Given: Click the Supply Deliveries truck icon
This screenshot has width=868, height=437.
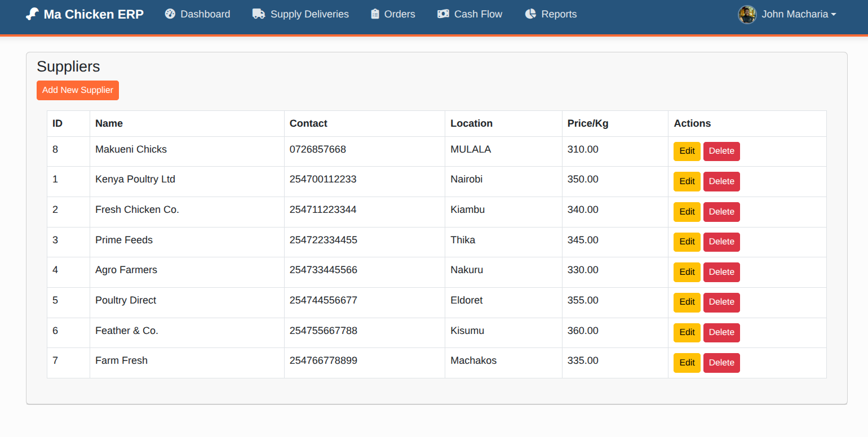Looking at the screenshot, I should [259, 14].
